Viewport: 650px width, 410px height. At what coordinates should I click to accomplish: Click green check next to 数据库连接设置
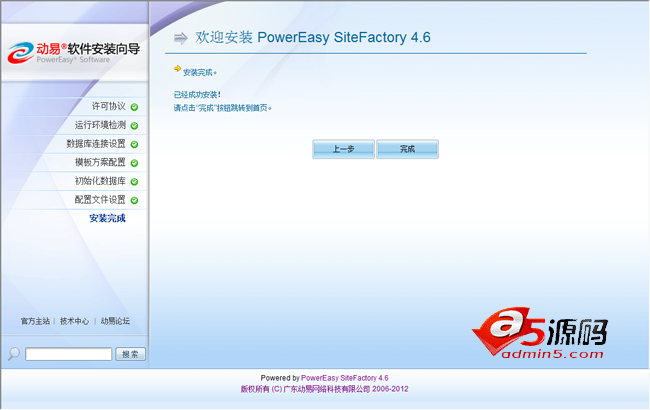coord(134,144)
